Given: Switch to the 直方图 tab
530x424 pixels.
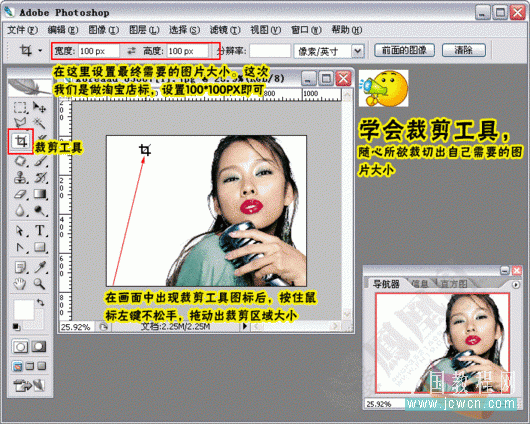Looking at the screenshot, I should coord(454,284).
